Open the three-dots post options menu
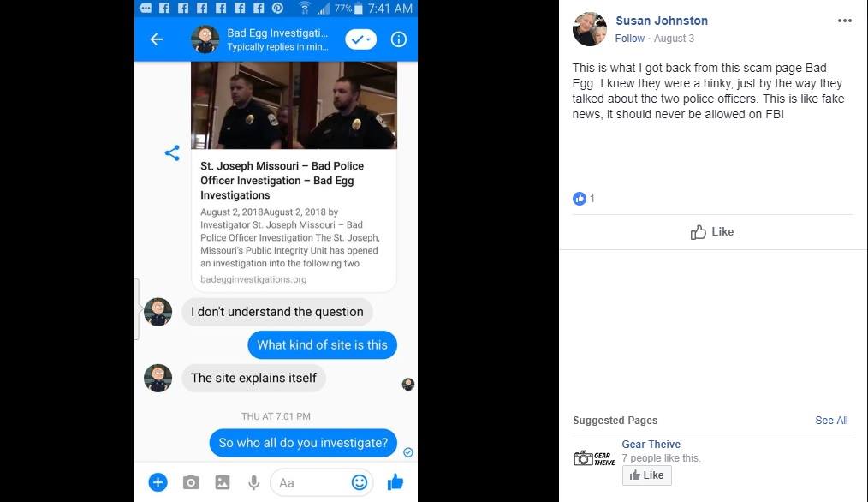 click(x=845, y=21)
